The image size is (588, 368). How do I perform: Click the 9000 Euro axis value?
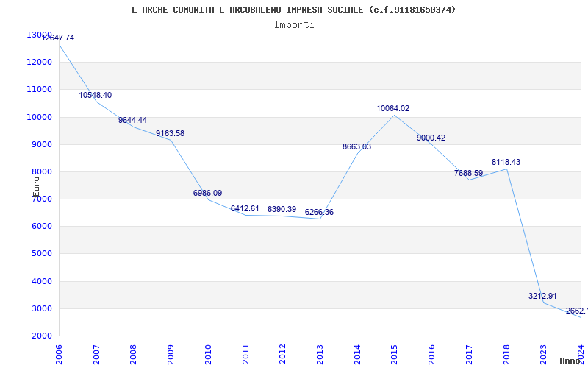(41, 144)
